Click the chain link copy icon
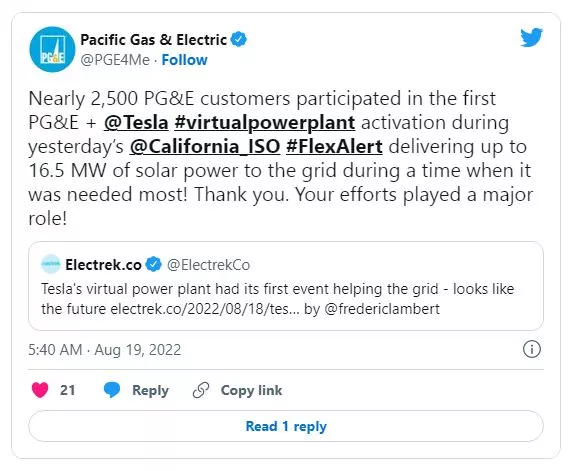 point(201,390)
